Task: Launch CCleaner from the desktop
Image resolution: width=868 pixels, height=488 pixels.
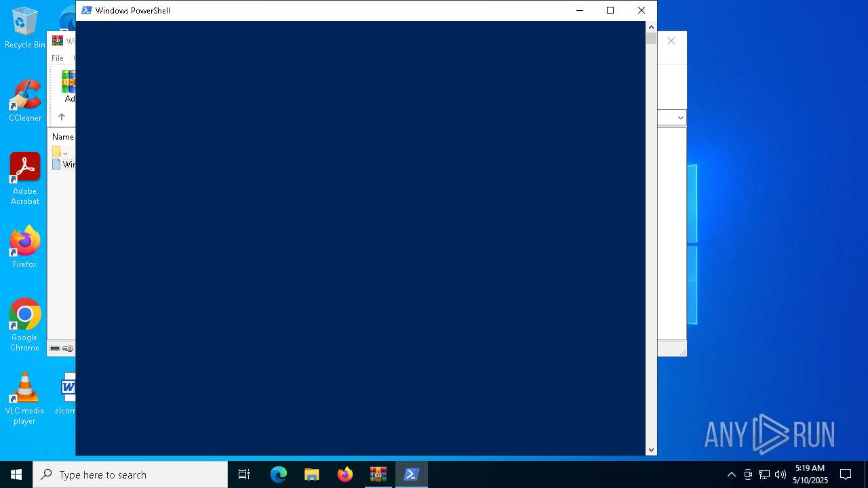Action: [24, 101]
